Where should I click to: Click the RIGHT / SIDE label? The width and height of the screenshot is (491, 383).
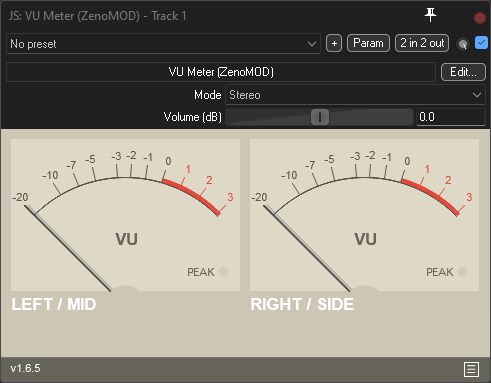coord(302,304)
